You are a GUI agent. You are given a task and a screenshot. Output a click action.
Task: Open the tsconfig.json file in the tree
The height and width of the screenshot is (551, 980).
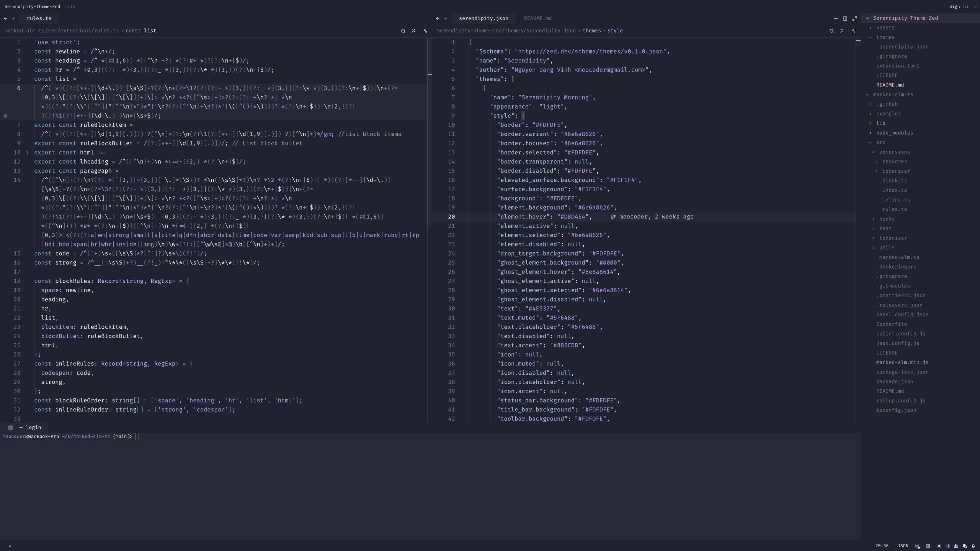coord(896,410)
